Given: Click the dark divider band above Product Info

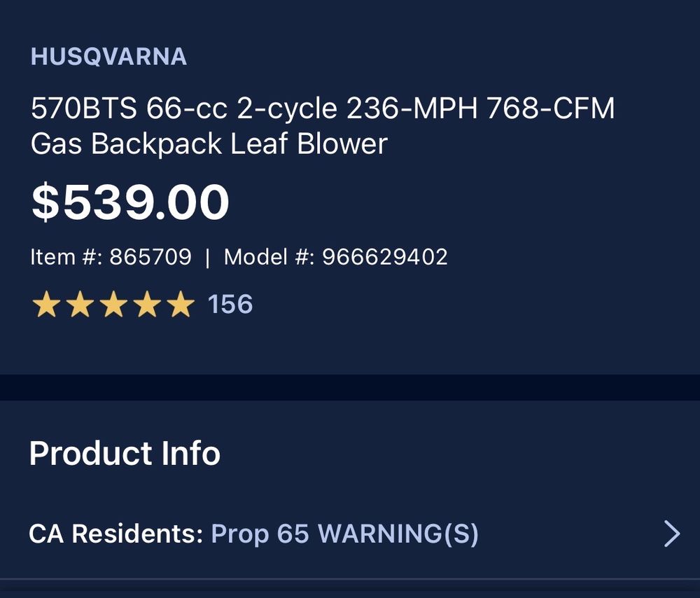Looking at the screenshot, I should 350,387.
